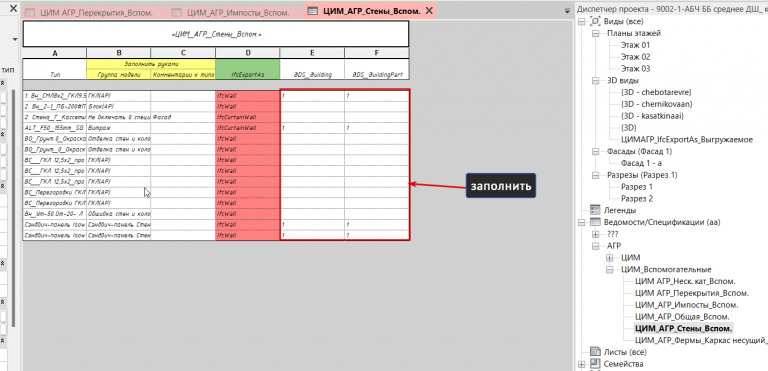This screenshot has height=371, width=768.
Task: Click the 'Фасад' comment cell
Action: [x=183, y=117]
